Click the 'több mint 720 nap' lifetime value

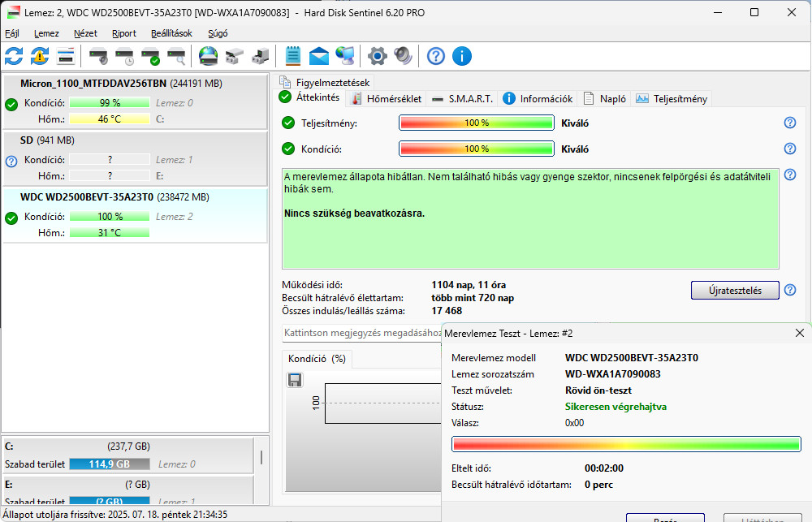(x=473, y=298)
